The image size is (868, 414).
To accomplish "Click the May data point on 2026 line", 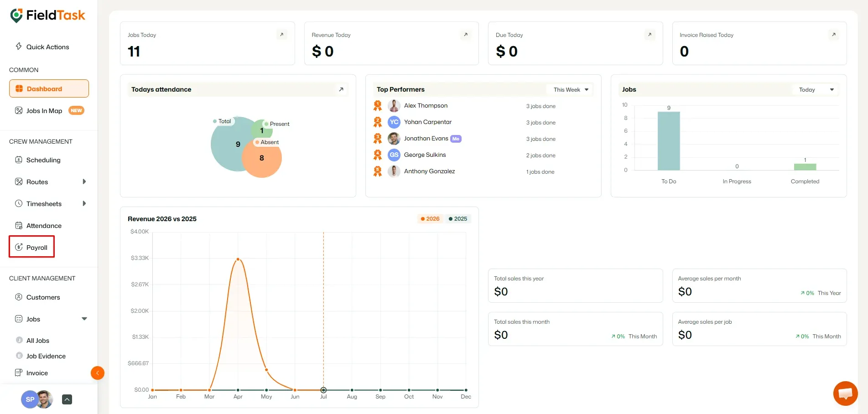I will [x=266, y=370].
